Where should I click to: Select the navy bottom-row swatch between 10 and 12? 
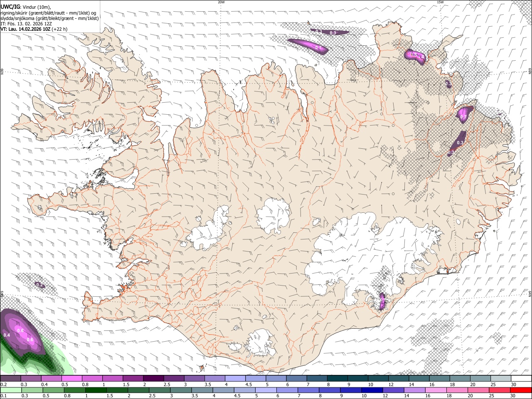(x=372, y=390)
